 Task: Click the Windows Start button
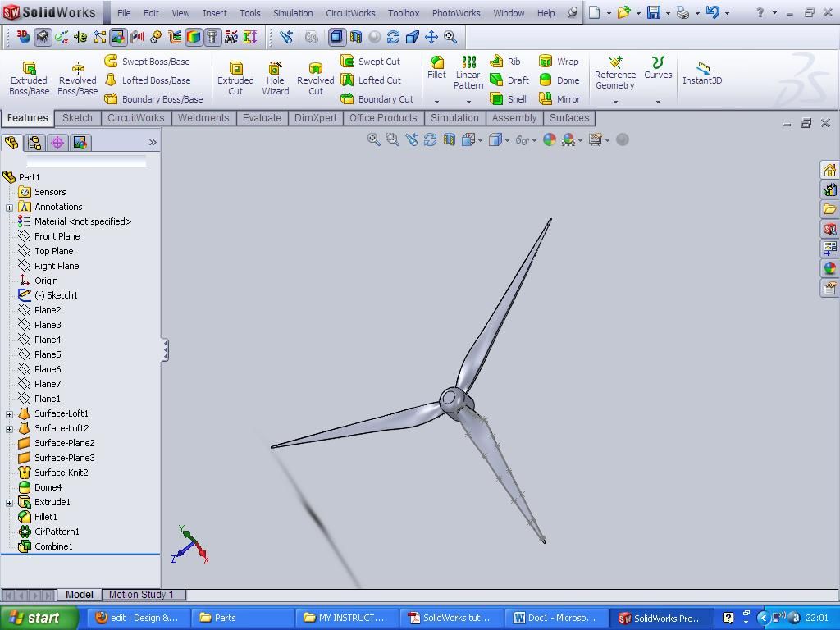[x=39, y=618]
